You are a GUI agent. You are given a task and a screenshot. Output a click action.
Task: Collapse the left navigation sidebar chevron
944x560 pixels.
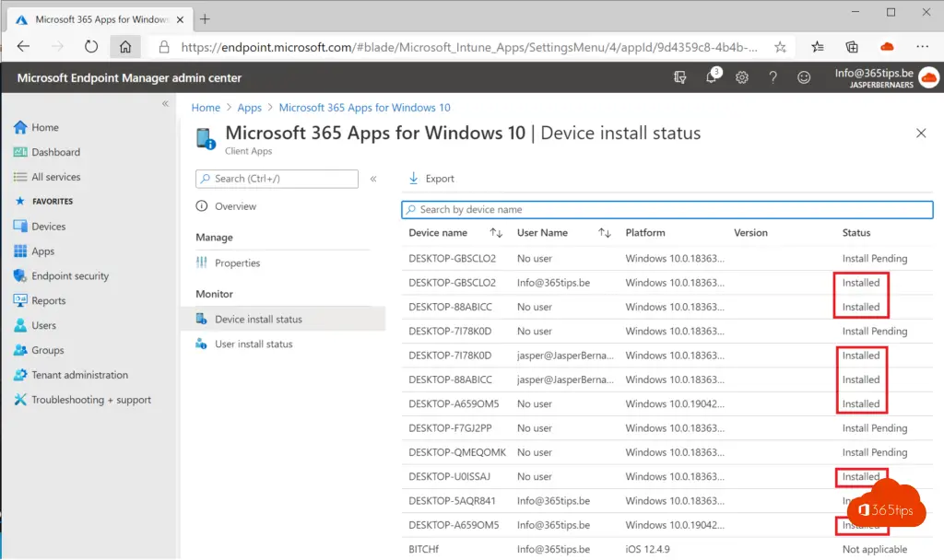165,103
